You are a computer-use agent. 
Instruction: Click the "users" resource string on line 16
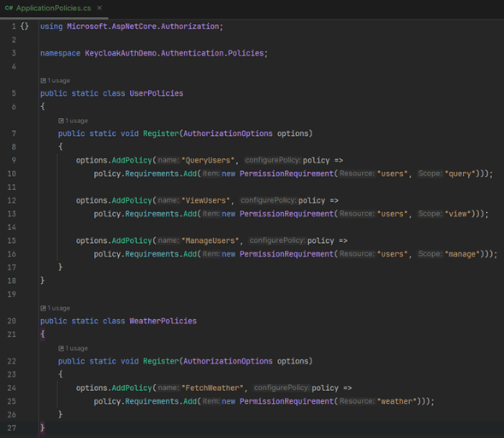(x=392, y=254)
